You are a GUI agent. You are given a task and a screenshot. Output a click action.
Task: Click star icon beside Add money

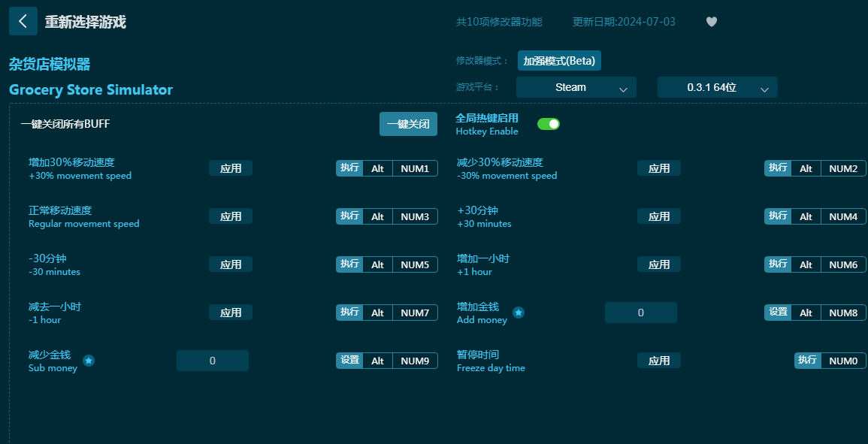(518, 313)
